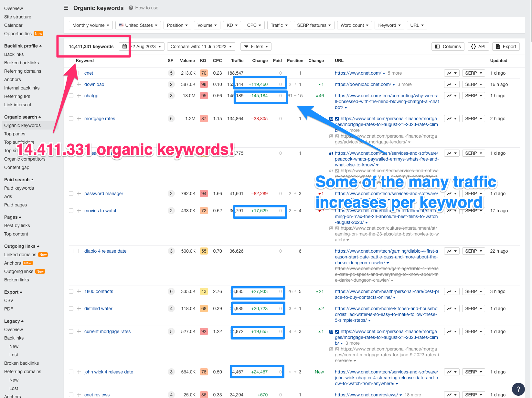Click the How to use help icon

[130, 8]
